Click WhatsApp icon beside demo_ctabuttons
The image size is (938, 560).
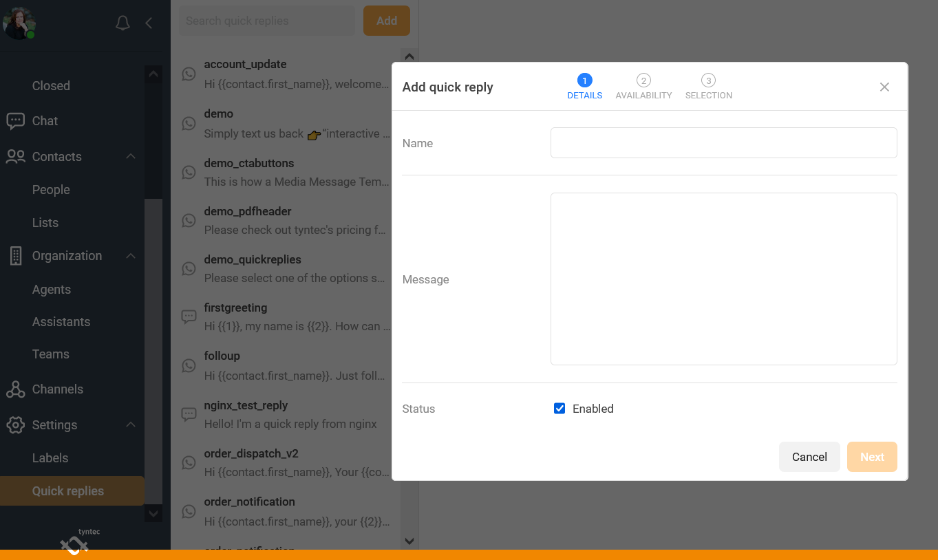[189, 173]
